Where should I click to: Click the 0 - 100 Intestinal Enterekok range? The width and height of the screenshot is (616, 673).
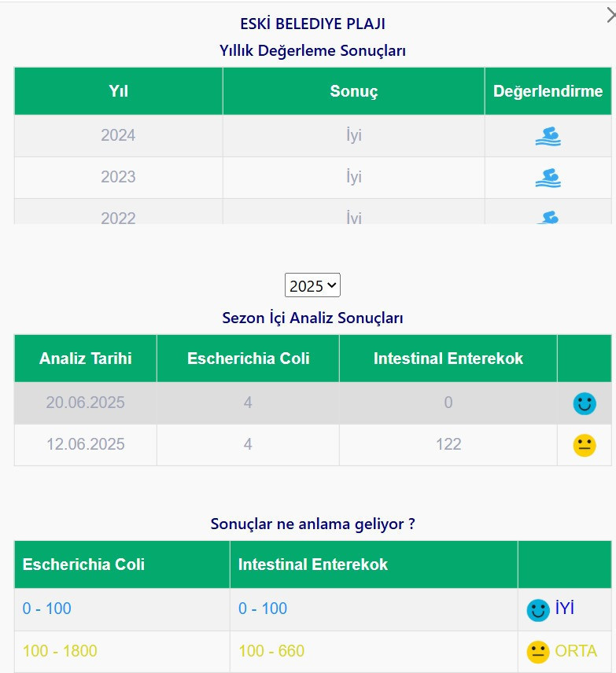point(263,609)
